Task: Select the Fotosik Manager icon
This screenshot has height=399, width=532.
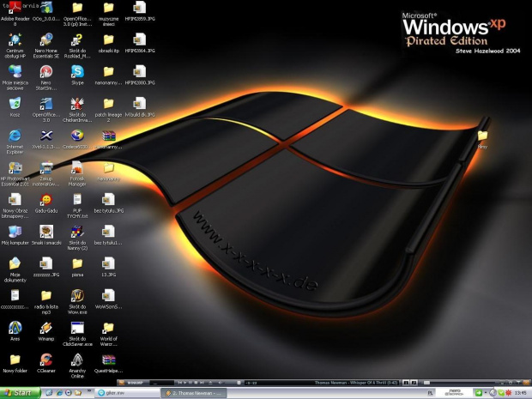Action: pos(77,173)
